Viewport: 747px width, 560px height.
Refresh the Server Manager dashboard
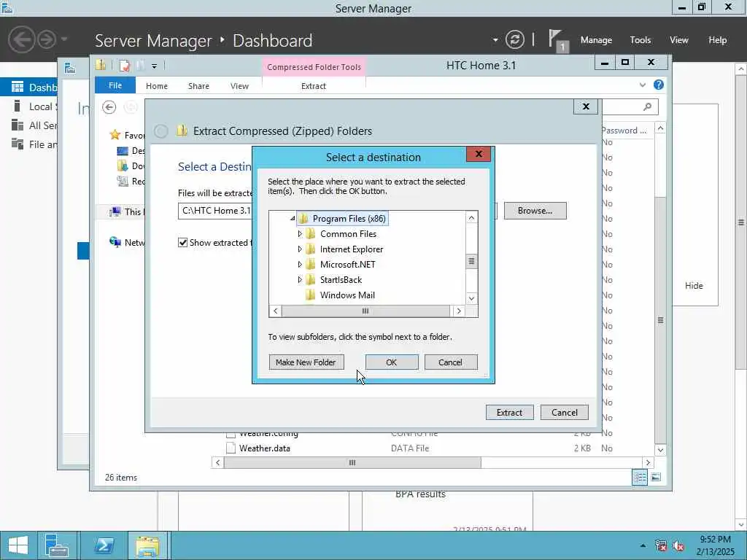point(514,39)
